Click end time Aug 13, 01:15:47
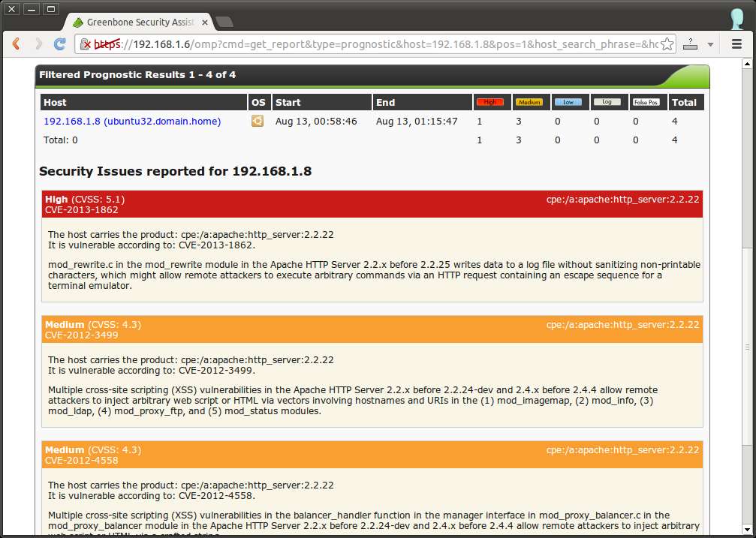 [417, 121]
